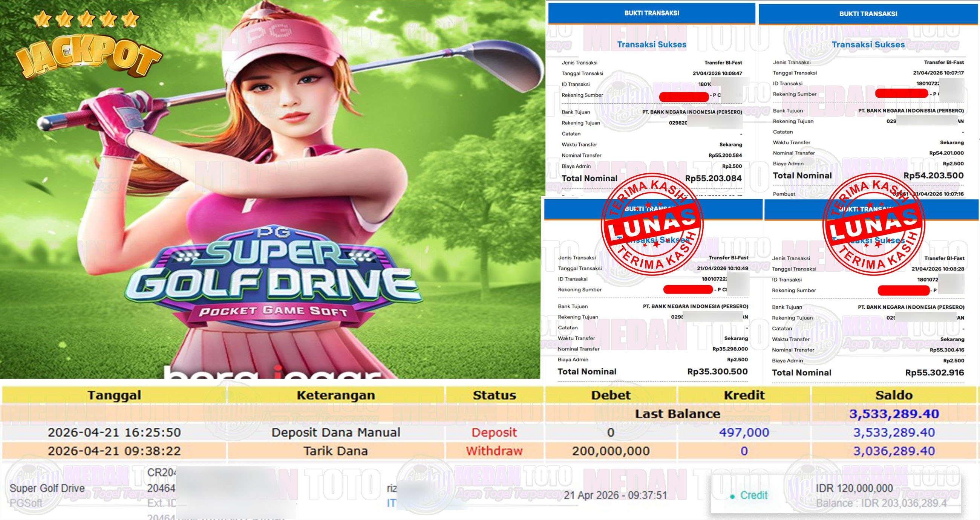Click the 497,000 kredit amount
980x520 pixels.
pyautogui.click(x=744, y=432)
